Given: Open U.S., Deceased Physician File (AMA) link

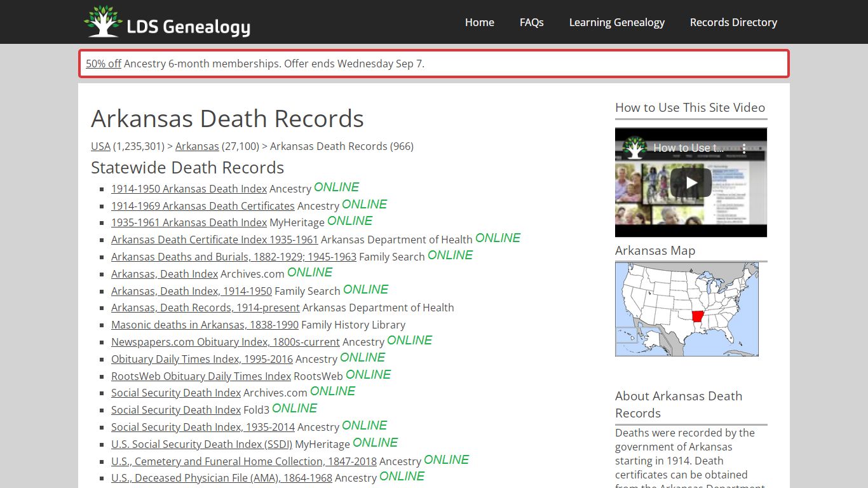Looking at the screenshot, I should (222, 478).
